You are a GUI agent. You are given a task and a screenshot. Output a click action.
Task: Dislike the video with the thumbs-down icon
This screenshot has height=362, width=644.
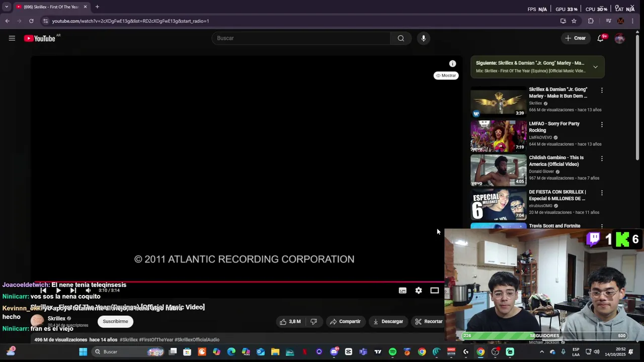313,321
